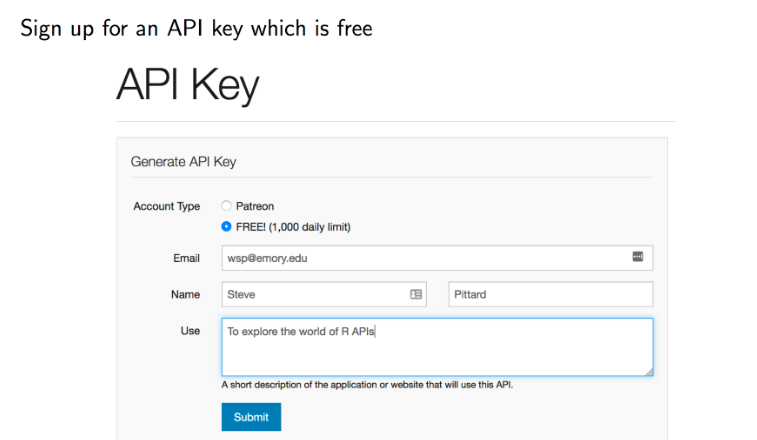Click the short description help text below Use
This screenshot has width=757, height=440.
pyautogui.click(x=367, y=384)
